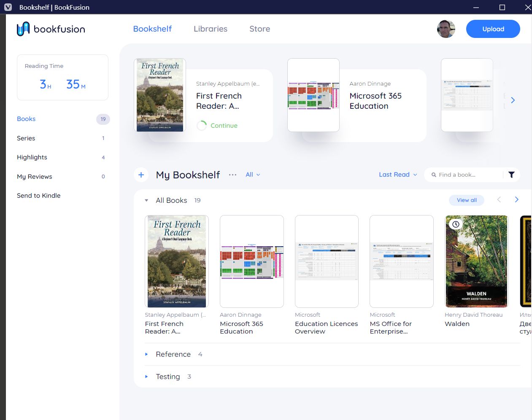Click 'Stanley Appelbaum (e...' author in carousel
The image size is (532, 420).
click(228, 83)
